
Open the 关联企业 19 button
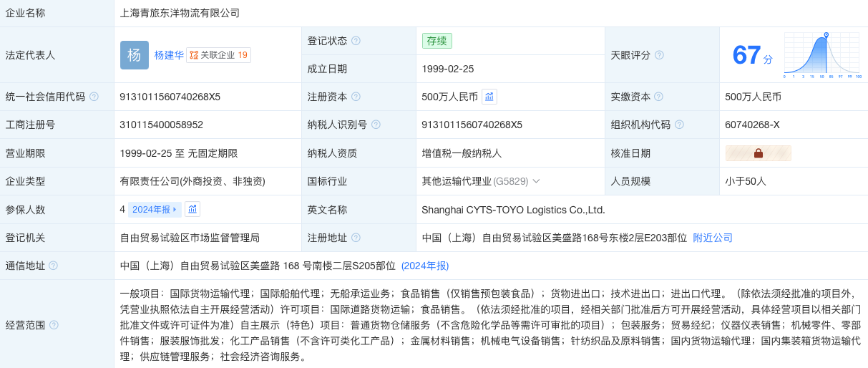[218, 55]
